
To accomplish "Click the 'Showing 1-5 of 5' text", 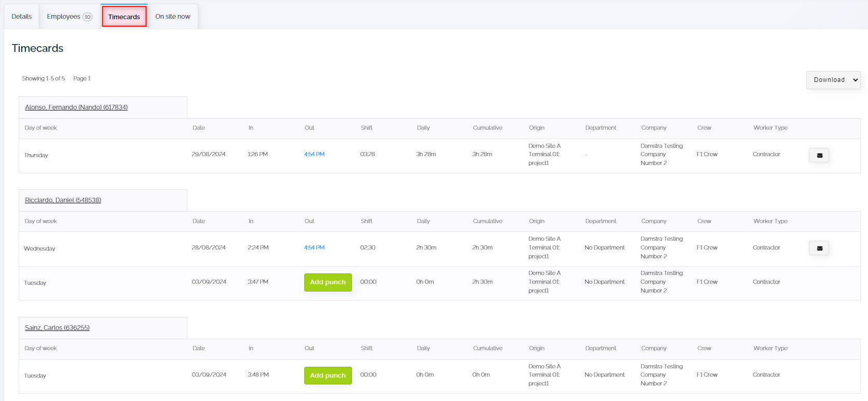I will [44, 79].
